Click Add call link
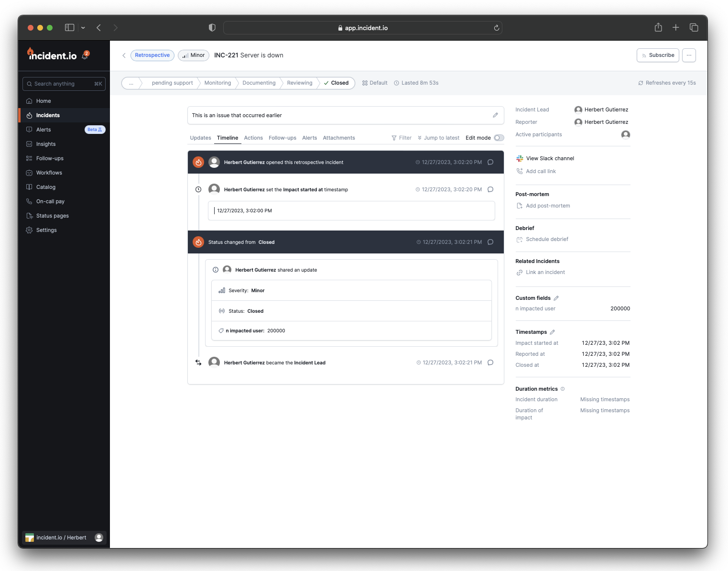Screen dimensions: 728x571 point(536,171)
